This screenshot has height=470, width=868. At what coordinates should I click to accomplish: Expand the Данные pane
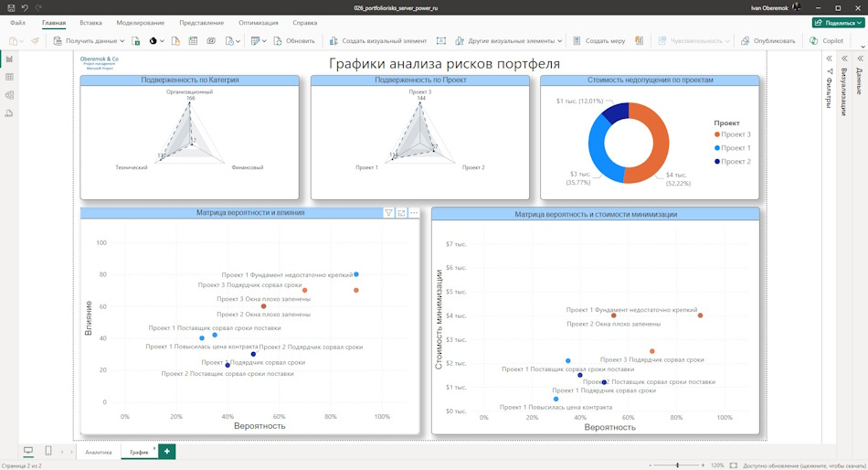coord(861,59)
